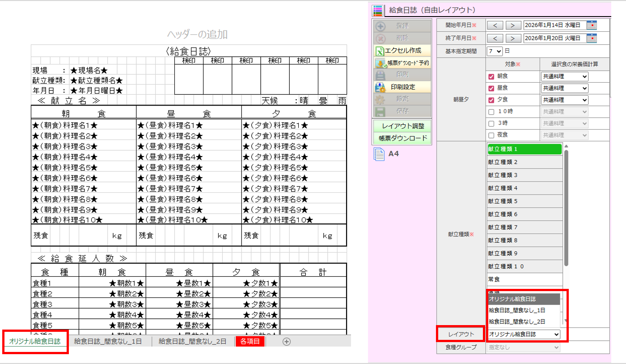Open the calendar picker for 開始年月日
The image size is (626, 364).
tap(592, 25)
